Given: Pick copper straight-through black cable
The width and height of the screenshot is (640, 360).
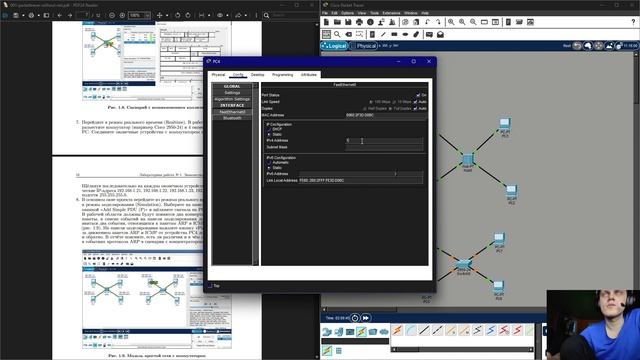Looking at the screenshot, I should click(x=424, y=330).
